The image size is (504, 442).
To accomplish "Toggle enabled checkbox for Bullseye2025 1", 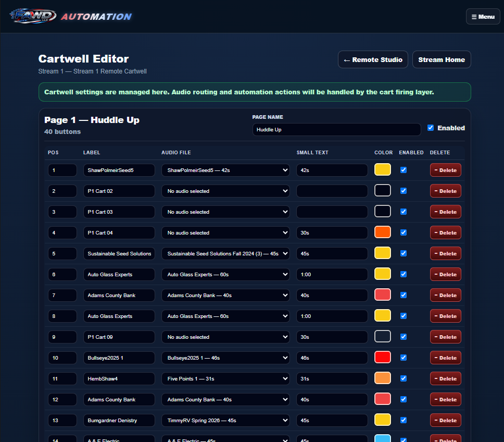I will tap(404, 358).
